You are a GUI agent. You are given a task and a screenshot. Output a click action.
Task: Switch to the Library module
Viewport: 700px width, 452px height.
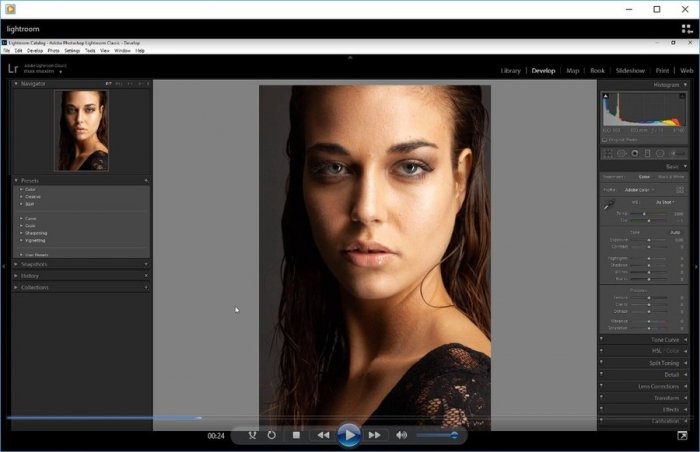point(510,71)
